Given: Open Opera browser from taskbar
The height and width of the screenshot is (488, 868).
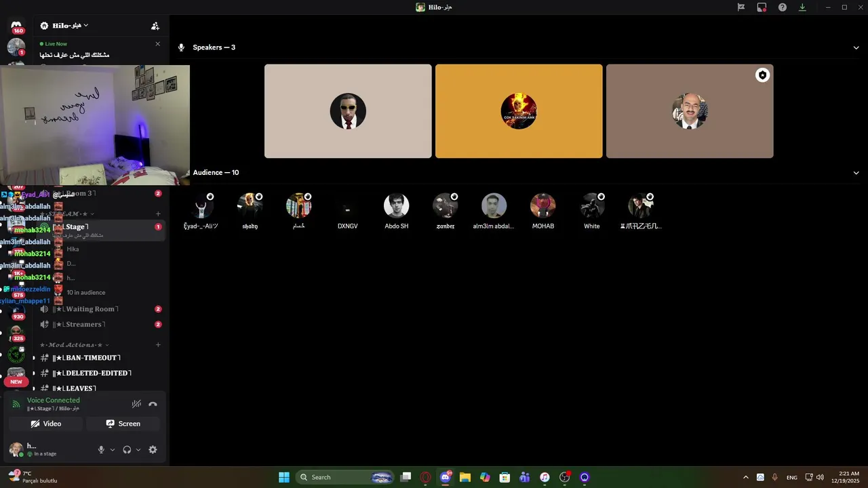Looking at the screenshot, I should coord(425,477).
